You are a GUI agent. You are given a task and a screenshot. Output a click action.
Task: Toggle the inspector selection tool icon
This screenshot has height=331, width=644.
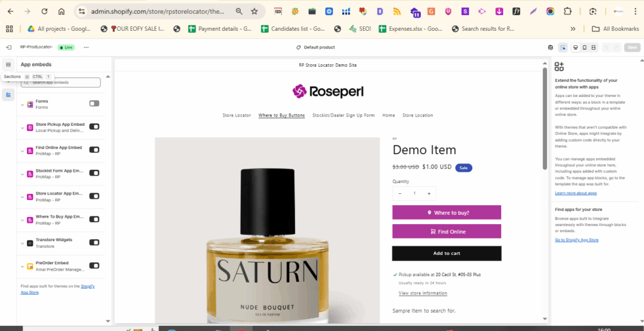click(563, 47)
